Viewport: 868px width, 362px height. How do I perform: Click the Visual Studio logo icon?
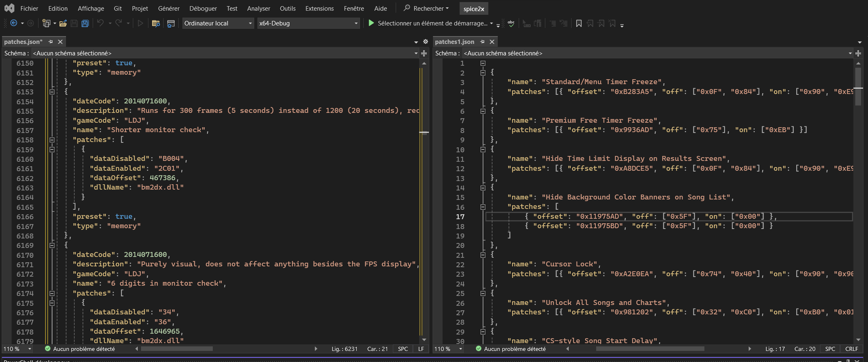[9, 8]
